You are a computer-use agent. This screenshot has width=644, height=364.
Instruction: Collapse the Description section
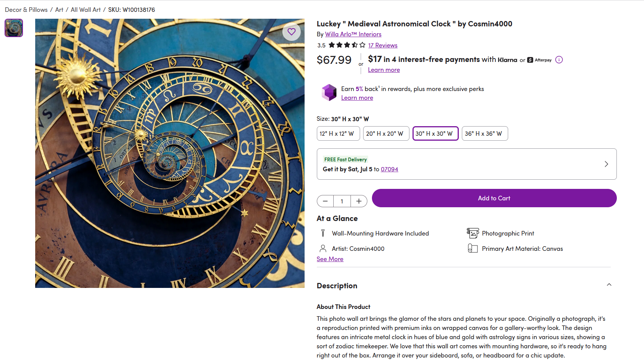coord(609,285)
